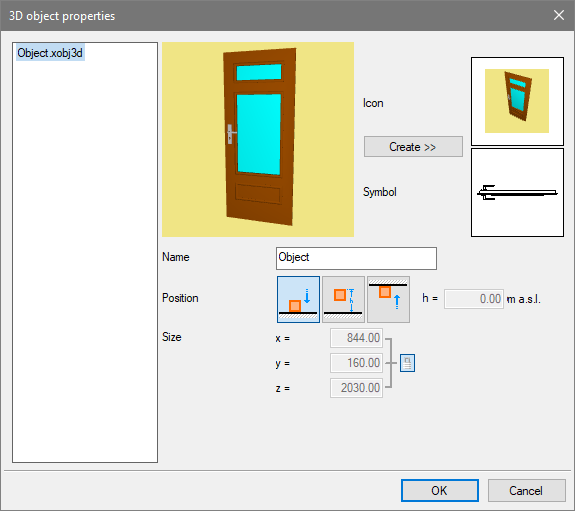Toggle the size proportions lock icon
The height and width of the screenshot is (511, 575).
tap(407, 363)
